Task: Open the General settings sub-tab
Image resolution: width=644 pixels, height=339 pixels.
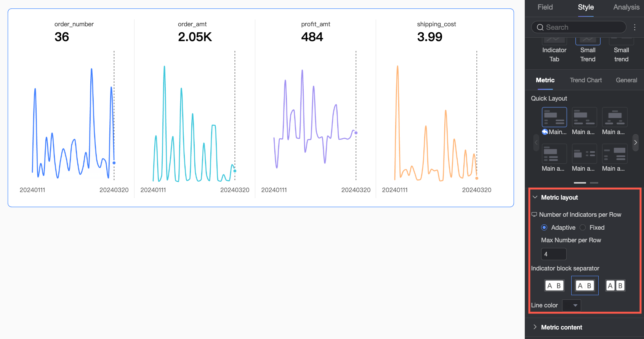Action: click(x=626, y=80)
